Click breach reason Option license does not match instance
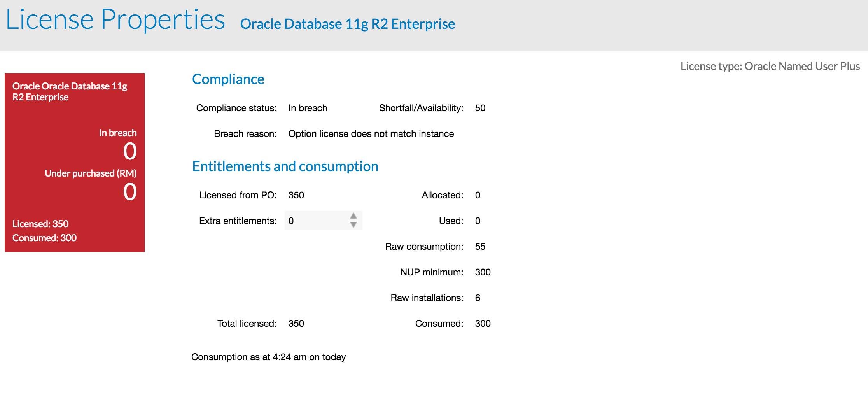The width and height of the screenshot is (868, 410). 371,134
